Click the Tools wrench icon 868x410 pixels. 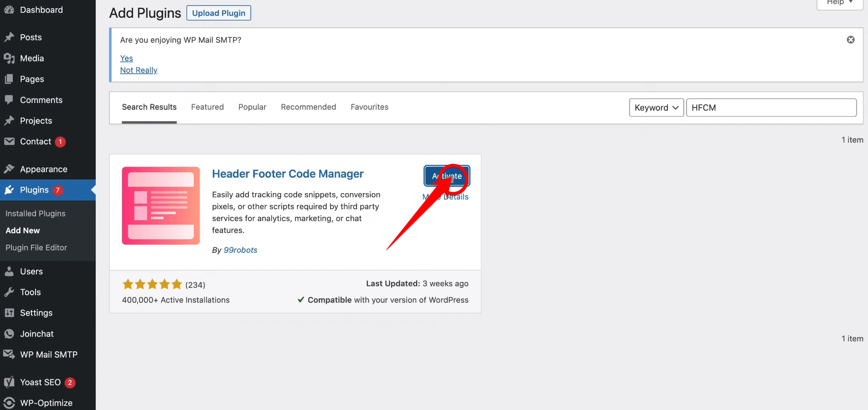(x=9, y=292)
